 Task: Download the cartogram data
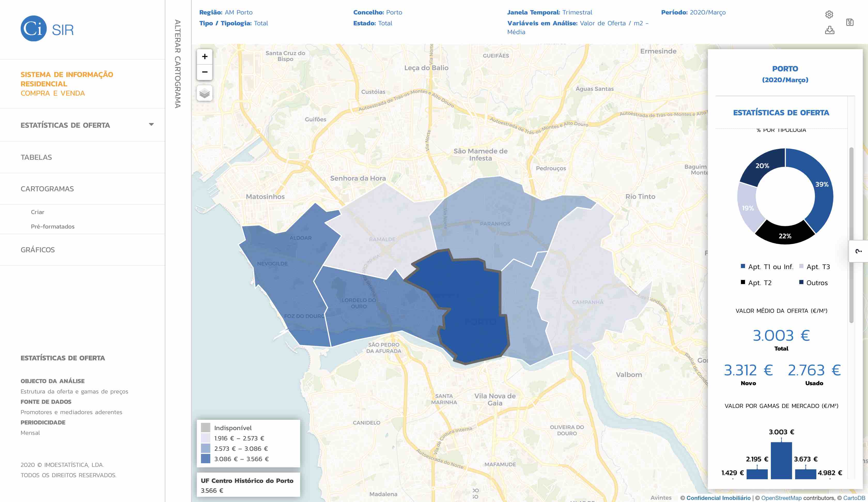830,30
